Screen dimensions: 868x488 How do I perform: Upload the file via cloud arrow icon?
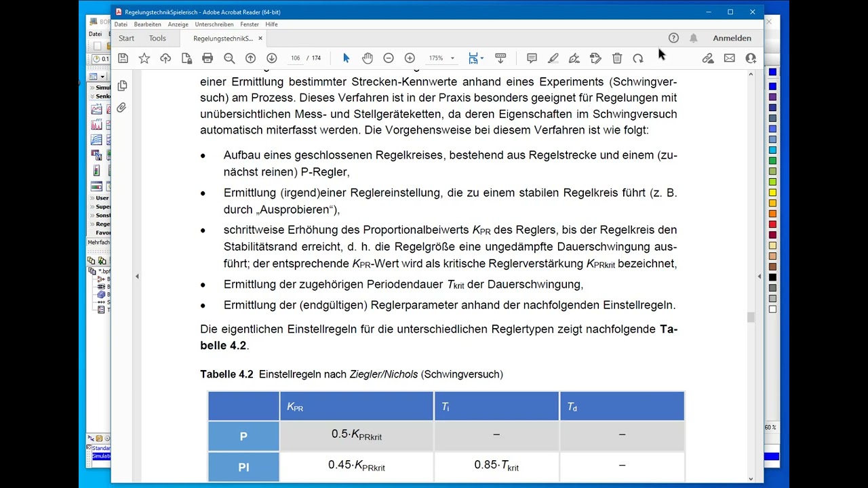[165, 58]
